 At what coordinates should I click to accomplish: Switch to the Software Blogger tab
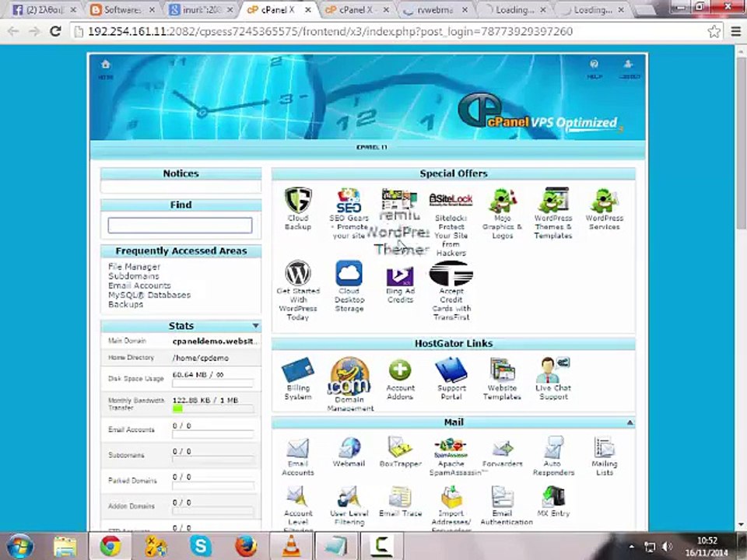click(x=123, y=9)
